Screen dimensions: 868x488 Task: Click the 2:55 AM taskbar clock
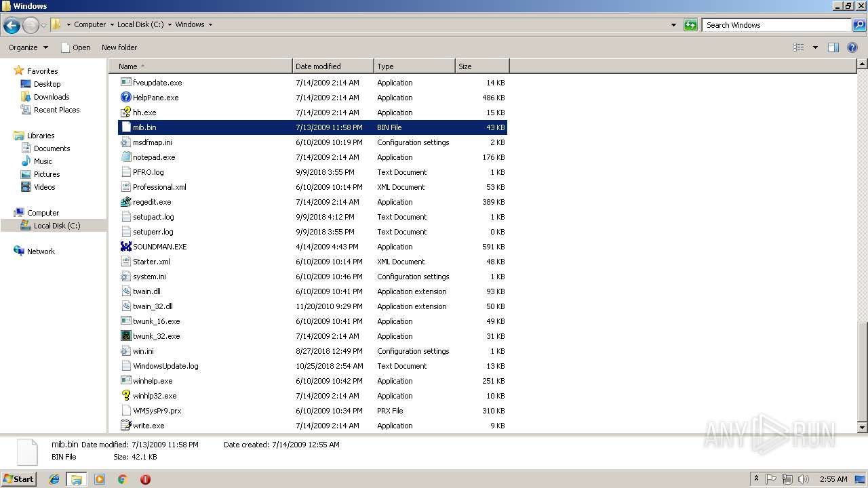click(833, 479)
